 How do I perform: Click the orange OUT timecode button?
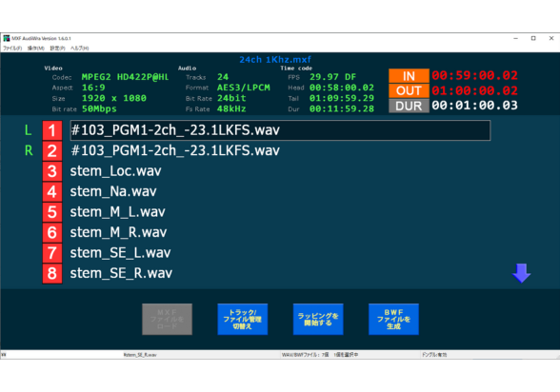(x=409, y=90)
